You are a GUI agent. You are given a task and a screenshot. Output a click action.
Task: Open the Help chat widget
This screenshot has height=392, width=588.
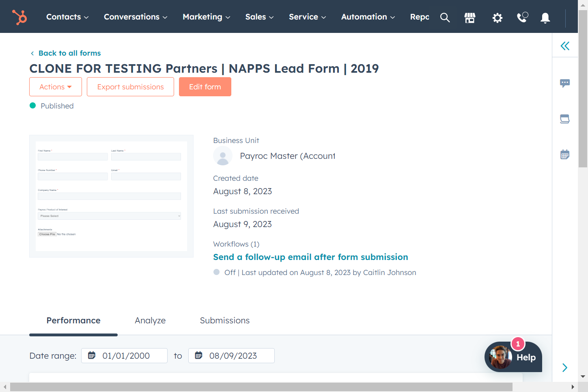(x=513, y=357)
